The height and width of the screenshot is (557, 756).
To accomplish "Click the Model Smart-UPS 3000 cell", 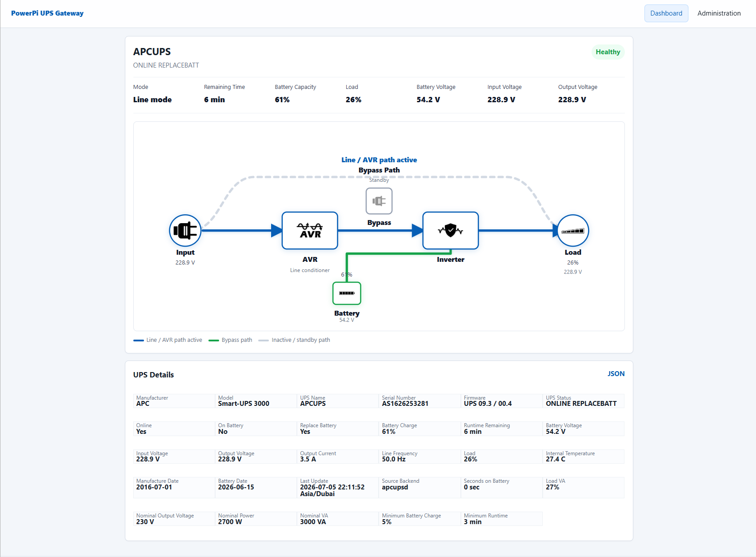I will click(x=256, y=401).
